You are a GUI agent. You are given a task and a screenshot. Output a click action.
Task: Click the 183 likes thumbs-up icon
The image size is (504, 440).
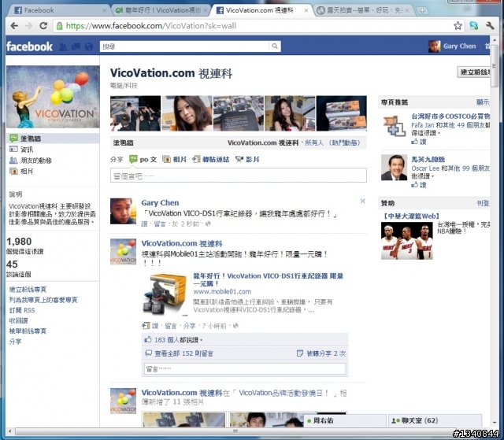(x=148, y=339)
